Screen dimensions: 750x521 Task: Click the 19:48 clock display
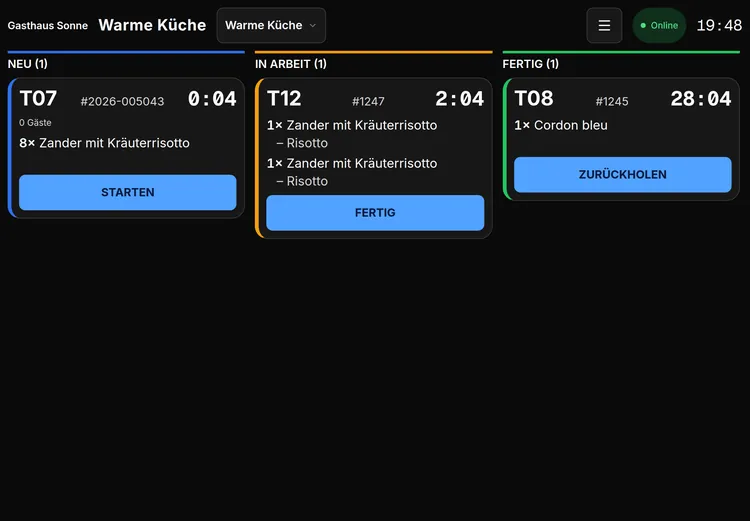coord(719,25)
